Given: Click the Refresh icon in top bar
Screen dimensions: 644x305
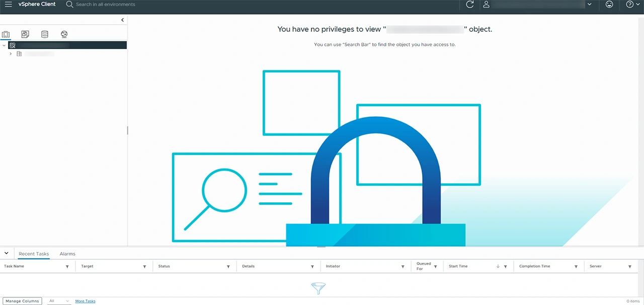Looking at the screenshot, I should point(470,5).
